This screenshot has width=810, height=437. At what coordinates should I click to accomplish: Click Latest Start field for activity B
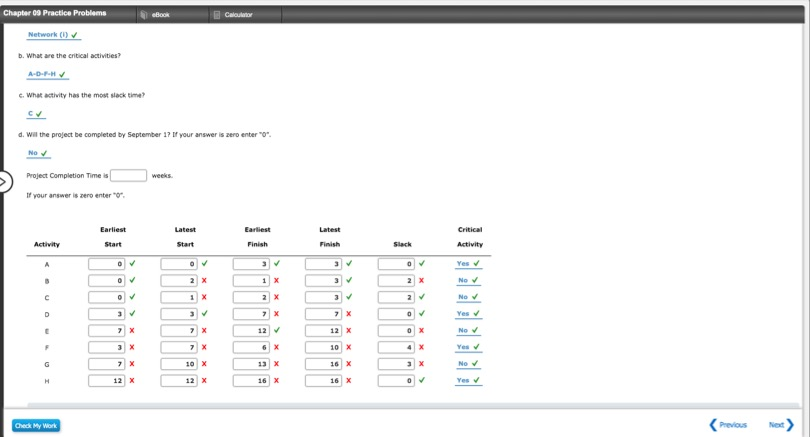[x=179, y=280]
